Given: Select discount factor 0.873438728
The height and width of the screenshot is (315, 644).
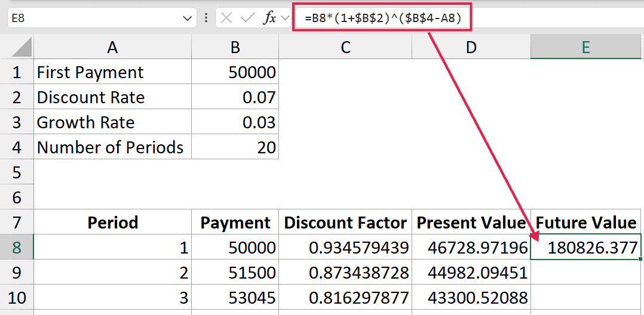Looking at the screenshot, I should [x=345, y=273].
